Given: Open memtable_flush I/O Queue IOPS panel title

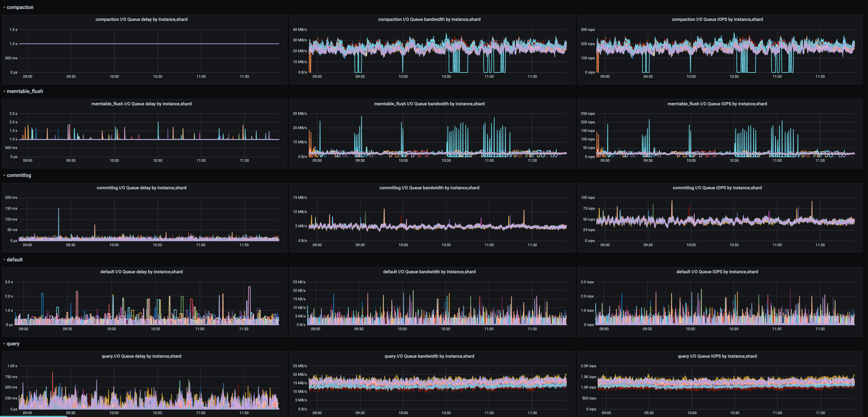Looking at the screenshot, I should point(717,104).
